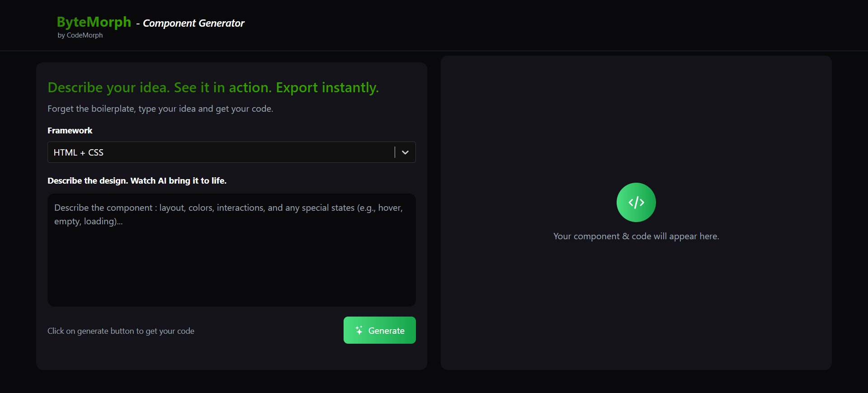
Task: Click the "by CodeMorph" credit text
Action: coord(80,35)
